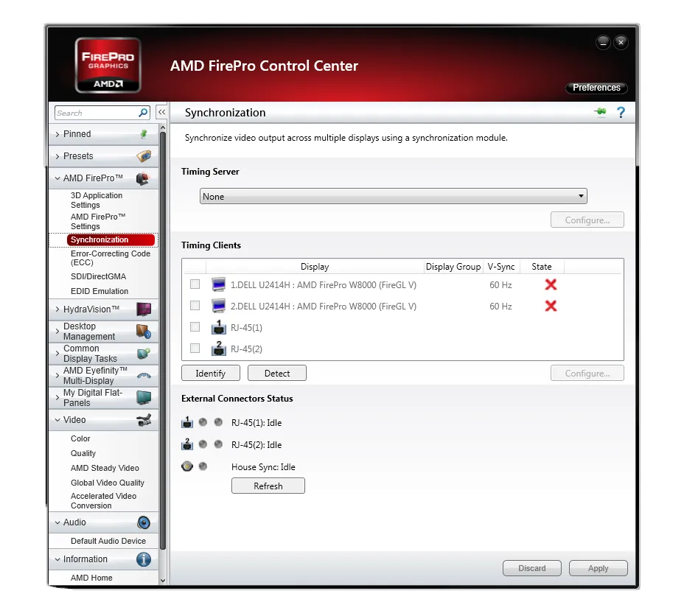Collapse the AMD FirePro section in sidebar
This screenshot has height=616, width=684.
[x=59, y=178]
